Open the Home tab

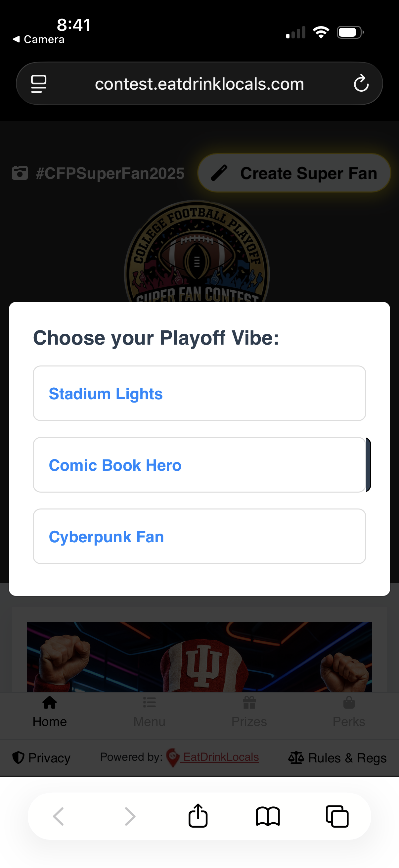50,712
